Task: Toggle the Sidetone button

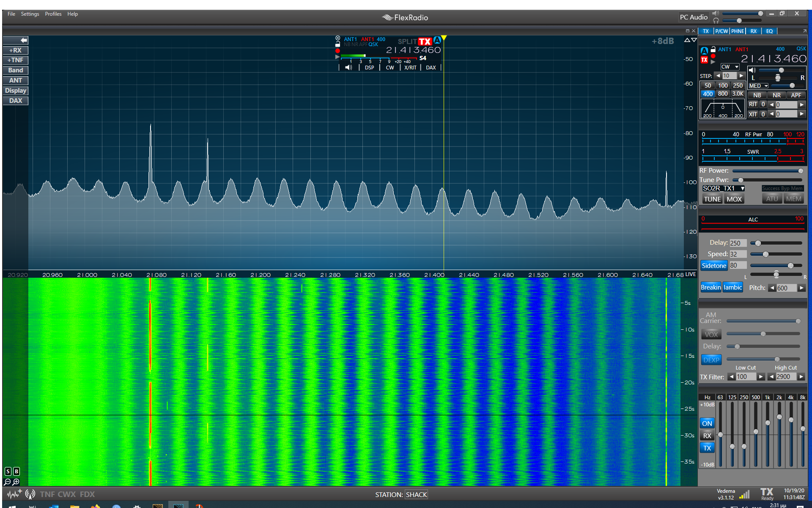Action: pyautogui.click(x=714, y=265)
